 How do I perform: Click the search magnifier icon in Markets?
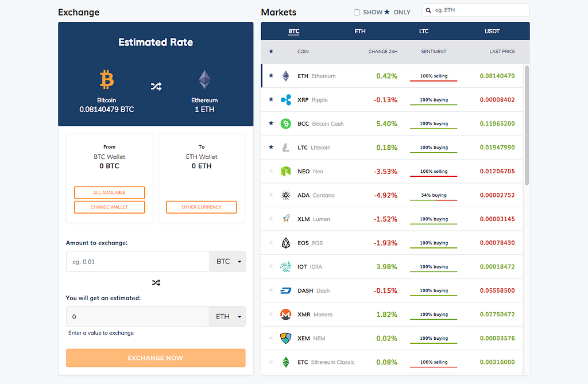point(428,10)
